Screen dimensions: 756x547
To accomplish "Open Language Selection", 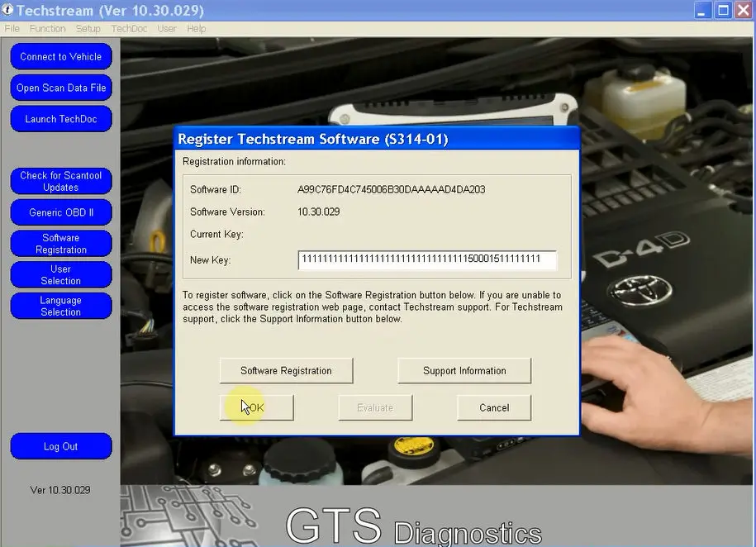I will pos(61,306).
